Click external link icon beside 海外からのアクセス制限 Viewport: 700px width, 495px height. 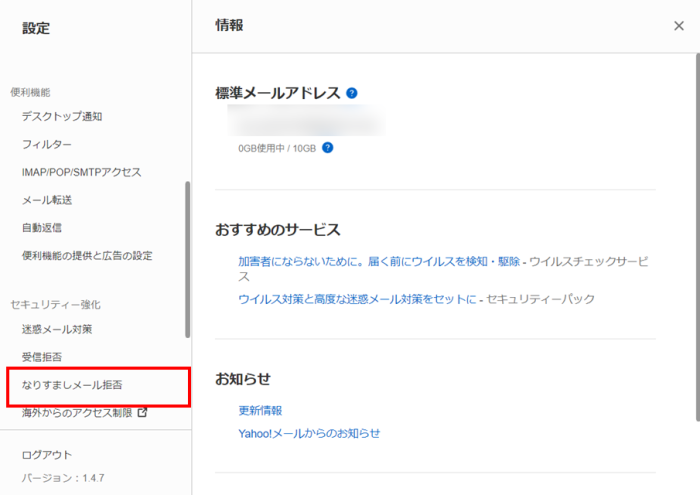(142, 412)
